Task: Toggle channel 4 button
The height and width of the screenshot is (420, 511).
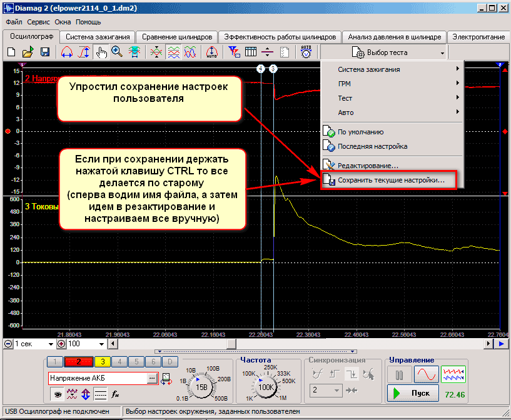Action: pos(119,361)
